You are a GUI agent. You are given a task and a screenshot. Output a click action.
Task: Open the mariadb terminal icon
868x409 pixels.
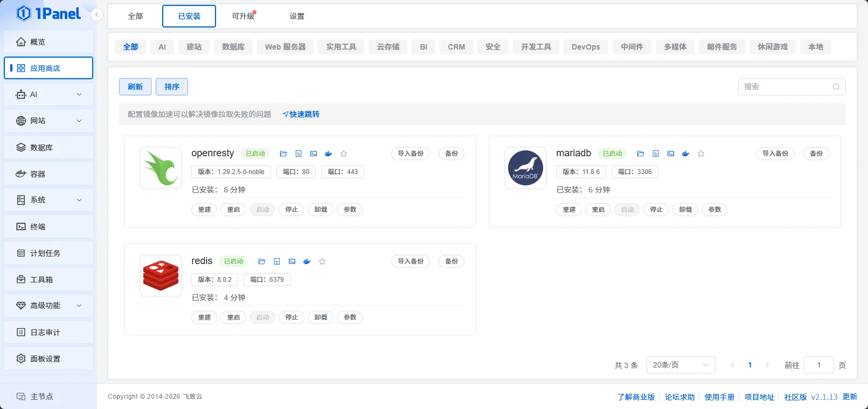click(671, 154)
